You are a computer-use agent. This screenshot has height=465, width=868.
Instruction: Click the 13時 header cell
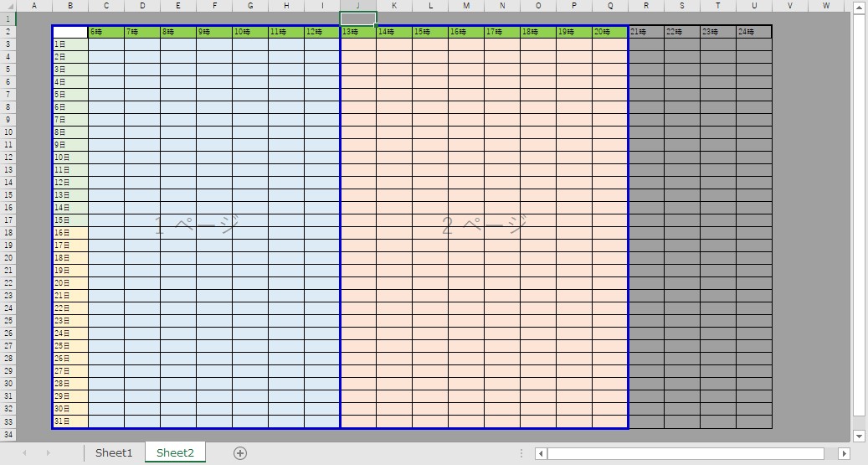(x=358, y=32)
